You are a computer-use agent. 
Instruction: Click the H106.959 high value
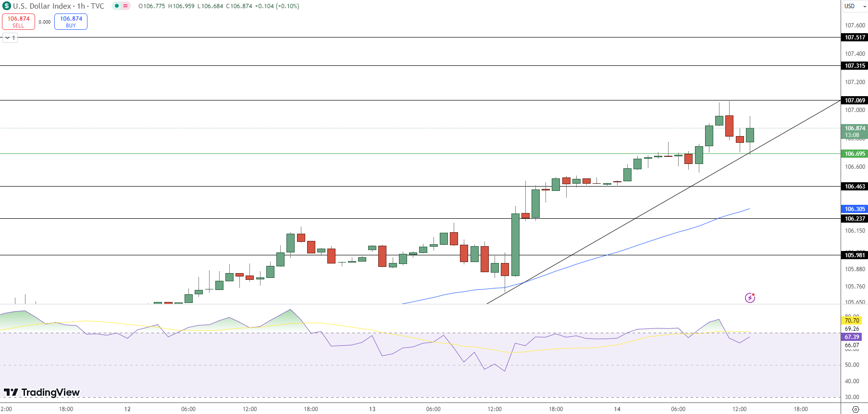181,6
